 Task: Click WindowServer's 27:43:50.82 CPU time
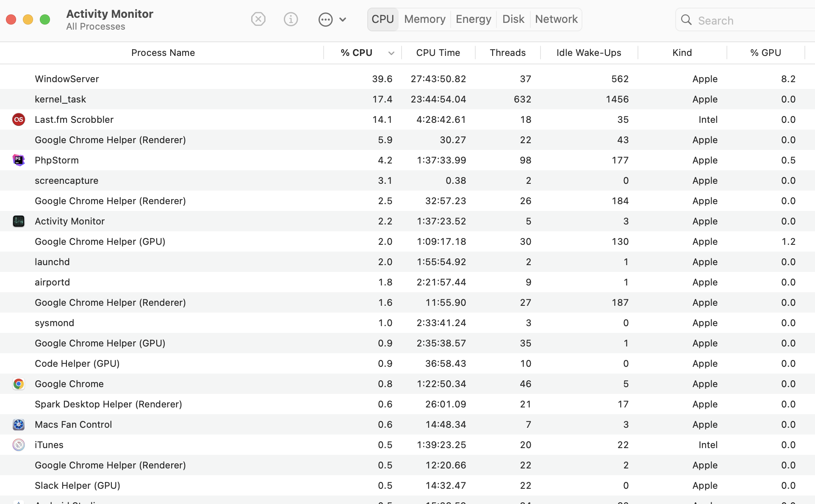(438, 79)
